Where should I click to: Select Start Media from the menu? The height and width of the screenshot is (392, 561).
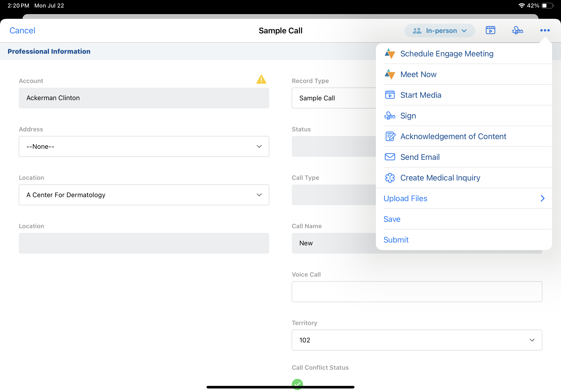click(421, 95)
